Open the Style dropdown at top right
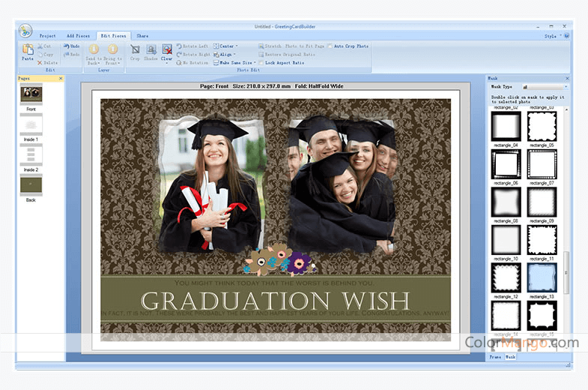Screen dimensions: 588x390 tap(553, 35)
